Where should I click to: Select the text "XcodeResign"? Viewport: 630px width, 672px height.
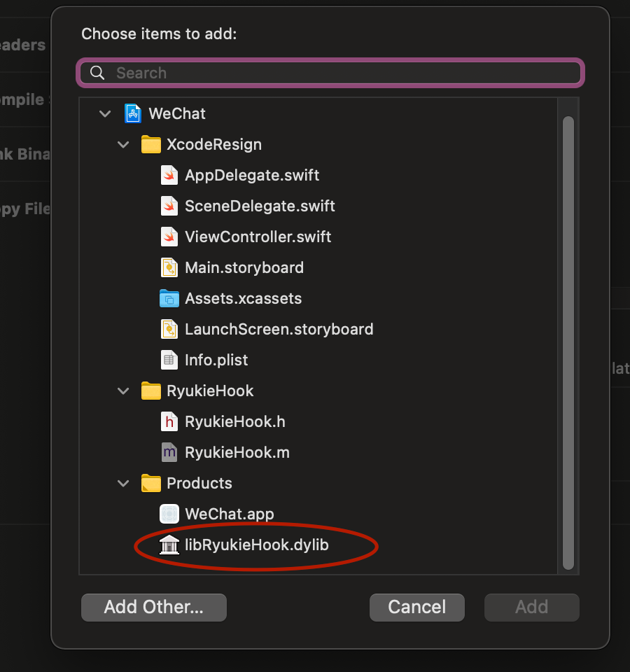point(214,144)
